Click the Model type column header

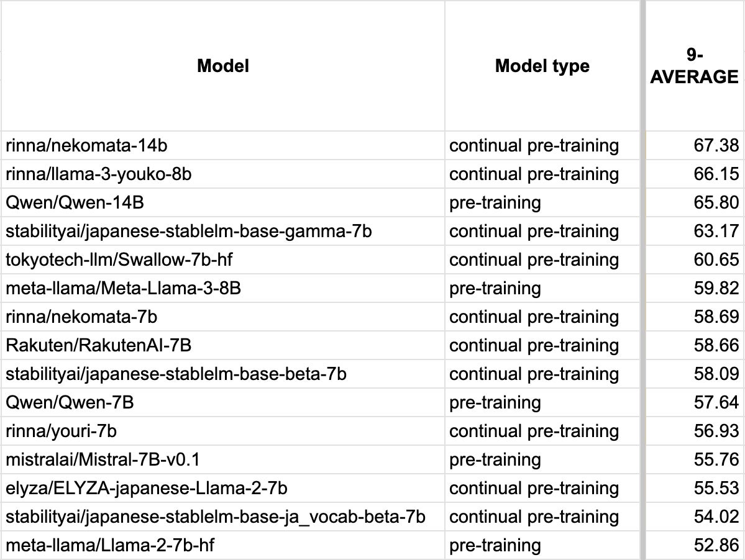click(x=542, y=66)
